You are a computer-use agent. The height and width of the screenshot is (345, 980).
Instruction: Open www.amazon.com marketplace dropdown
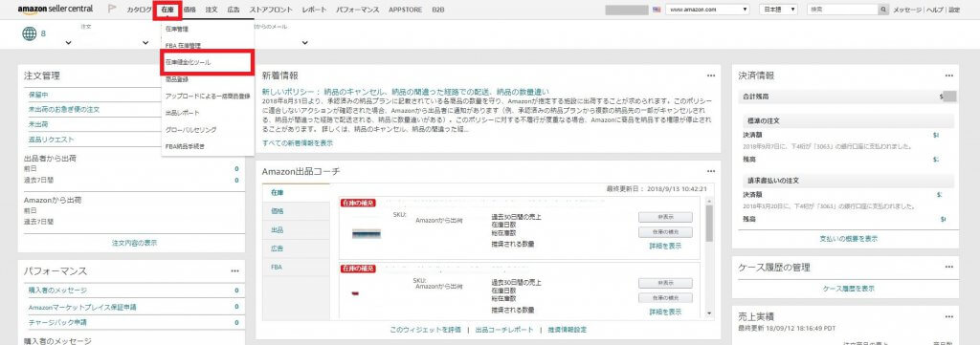[707, 10]
